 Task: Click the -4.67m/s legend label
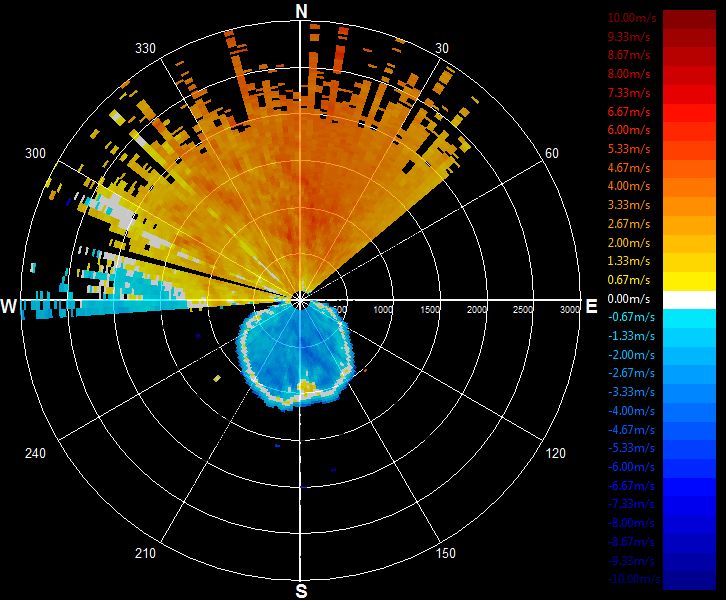pos(631,430)
